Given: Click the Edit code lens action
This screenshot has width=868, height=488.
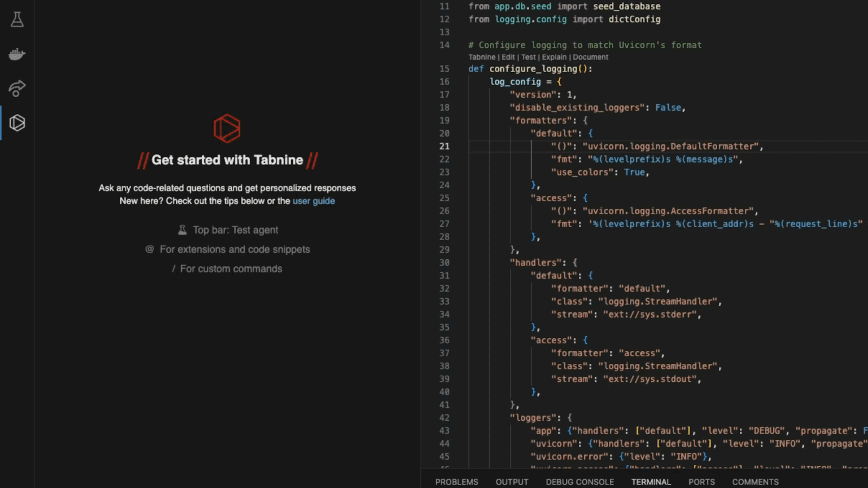Looking at the screenshot, I should pyautogui.click(x=508, y=57).
